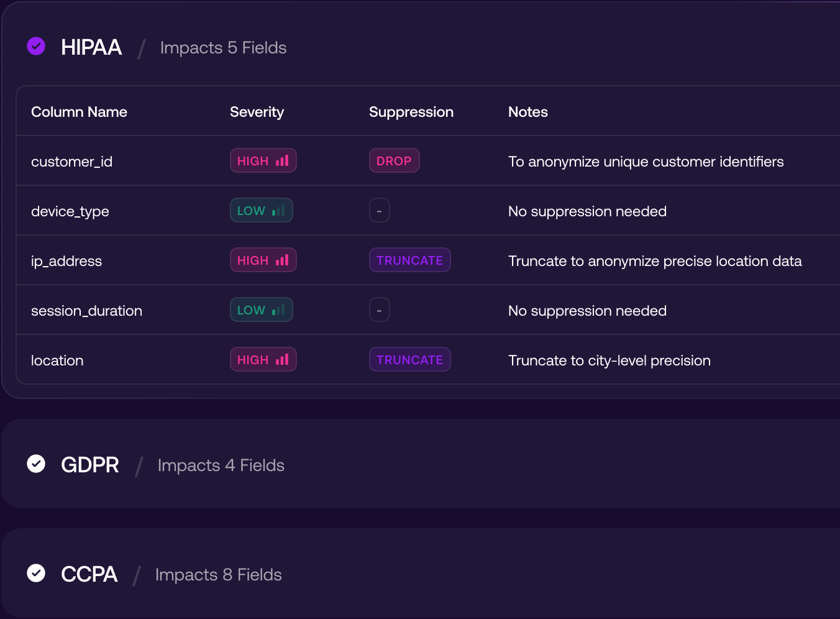Click the HIGH severity badge for location
Image resolution: width=840 pixels, height=619 pixels.
coord(263,360)
